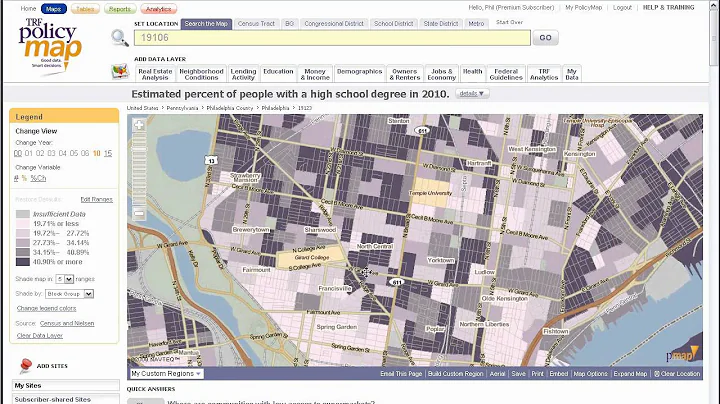
Task: Open the Analytics tab
Action: 158,9
